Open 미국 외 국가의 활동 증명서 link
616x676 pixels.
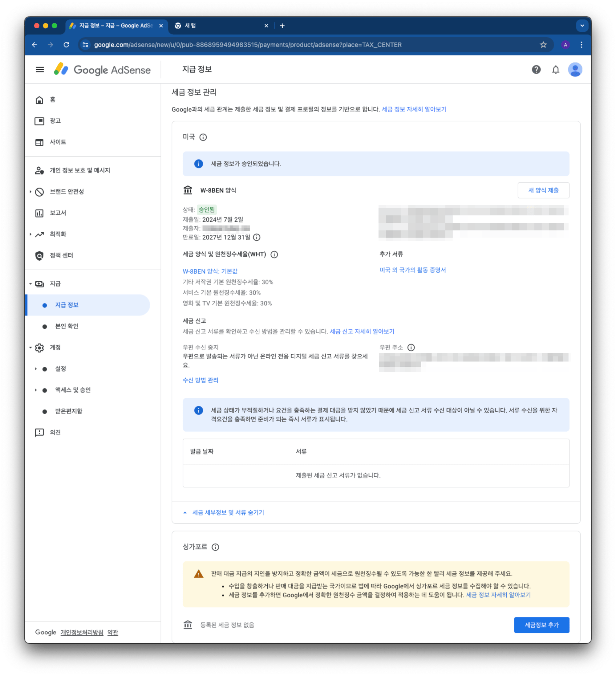pos(412,270)
